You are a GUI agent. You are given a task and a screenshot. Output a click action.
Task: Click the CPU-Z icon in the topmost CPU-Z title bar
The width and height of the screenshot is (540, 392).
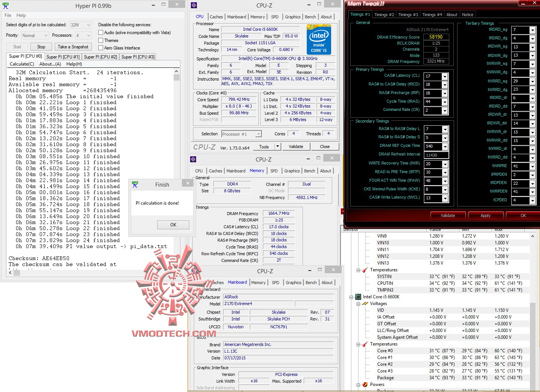tap(194, 5)
